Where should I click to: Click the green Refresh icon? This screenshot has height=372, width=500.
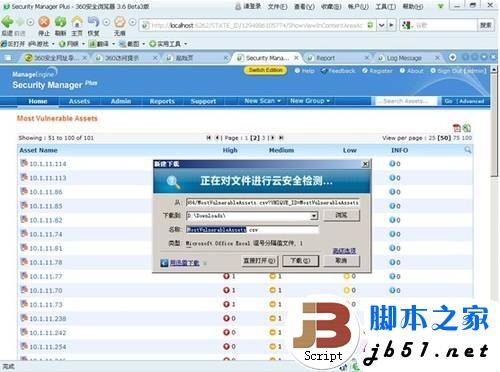coord(60,22)
